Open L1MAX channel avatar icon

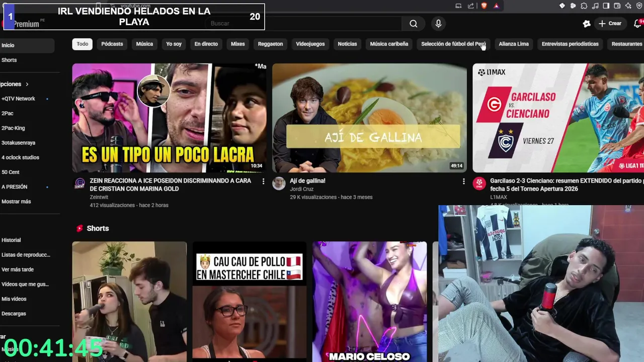tap(479, 183)
